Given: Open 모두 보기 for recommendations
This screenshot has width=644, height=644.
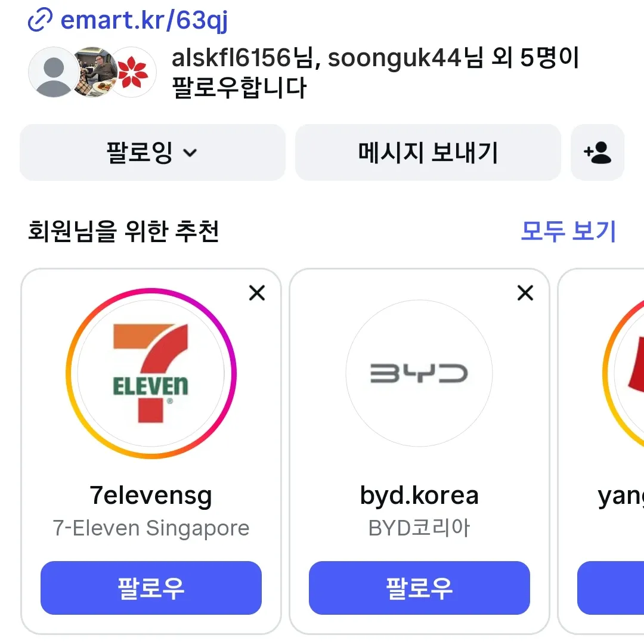Looking at the screenshot, I should point(568,231).
